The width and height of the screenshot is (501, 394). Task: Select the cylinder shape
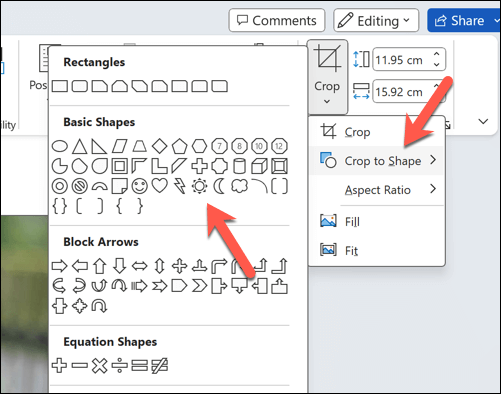pyautogui.click(x=239, y=166)
